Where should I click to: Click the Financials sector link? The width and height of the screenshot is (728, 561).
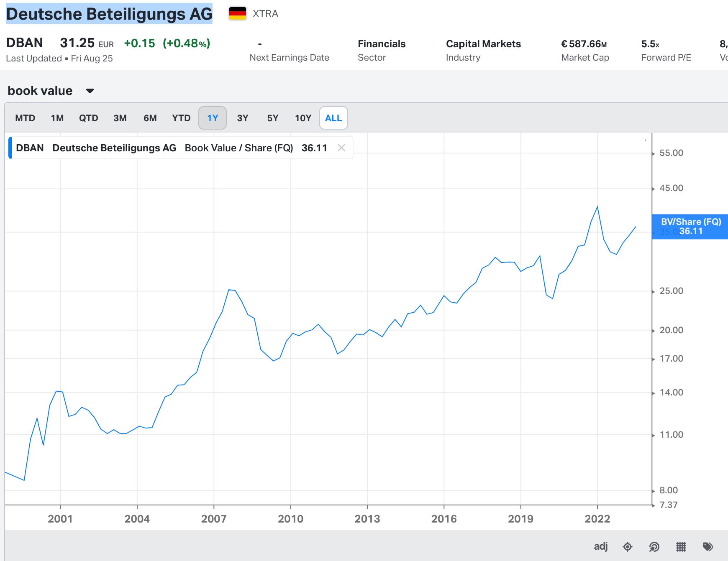tap(382, 44)
